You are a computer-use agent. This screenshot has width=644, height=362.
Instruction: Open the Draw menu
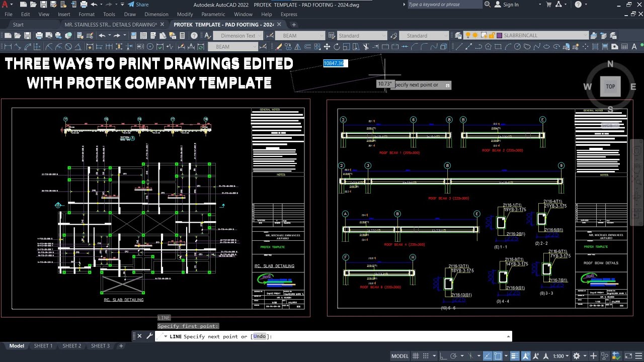click(130, 14)
